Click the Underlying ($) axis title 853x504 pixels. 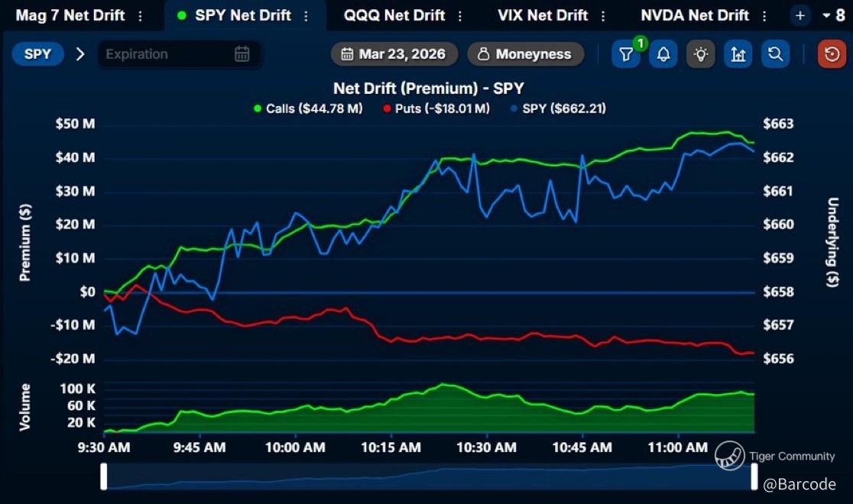click(x=832, y=243)
